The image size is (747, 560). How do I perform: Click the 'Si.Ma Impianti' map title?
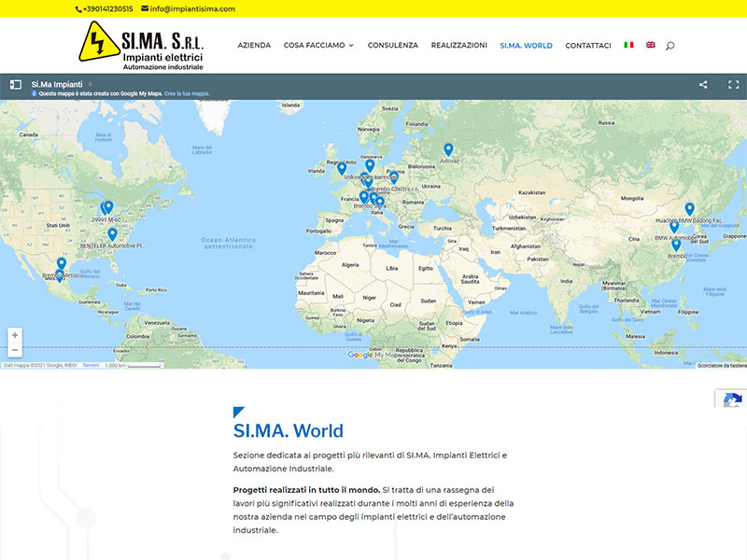57,84
